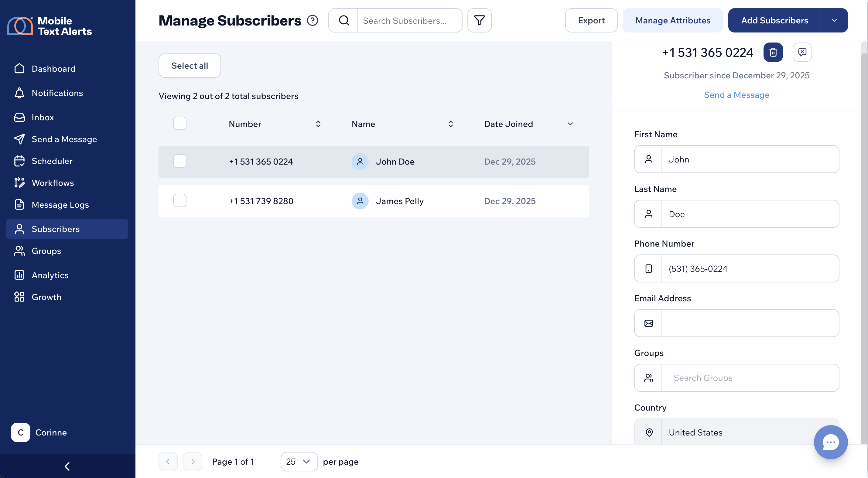
Task: Click the search magnifier icon
Action: [343, 20]
